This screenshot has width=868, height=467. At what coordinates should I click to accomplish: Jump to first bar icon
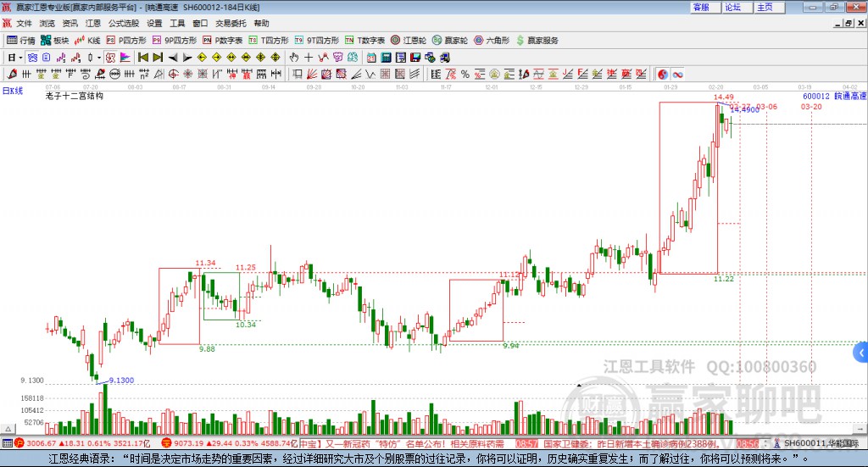tap(142, 58)
